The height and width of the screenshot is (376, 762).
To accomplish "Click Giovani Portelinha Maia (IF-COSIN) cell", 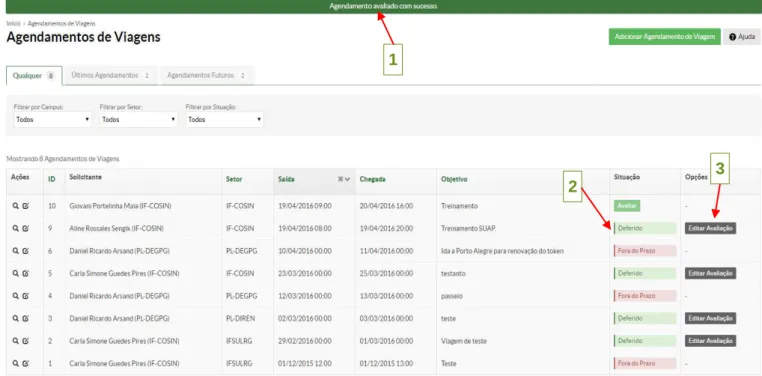I will pos(121,206).
